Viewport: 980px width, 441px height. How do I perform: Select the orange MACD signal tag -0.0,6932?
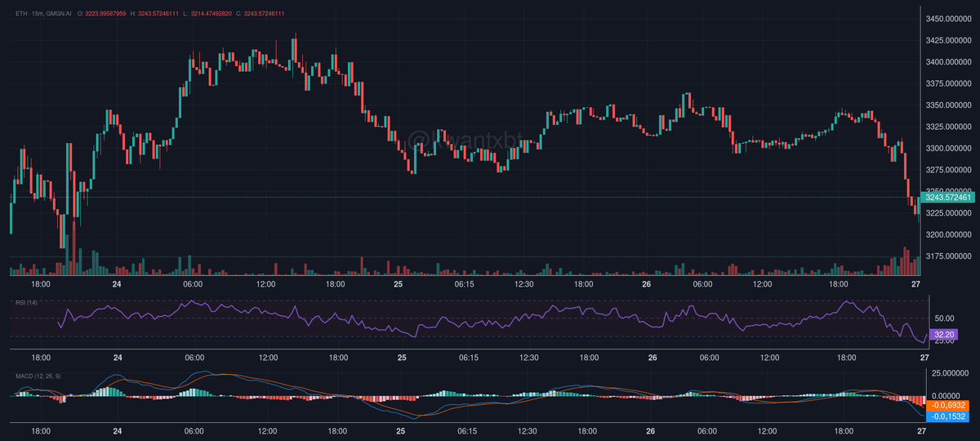(949, 404)
